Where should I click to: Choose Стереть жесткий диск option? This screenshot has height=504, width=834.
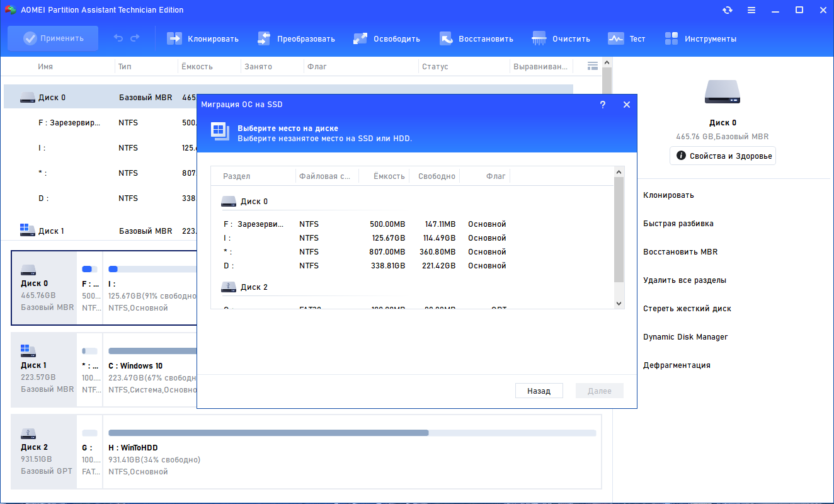coord(687,309)
